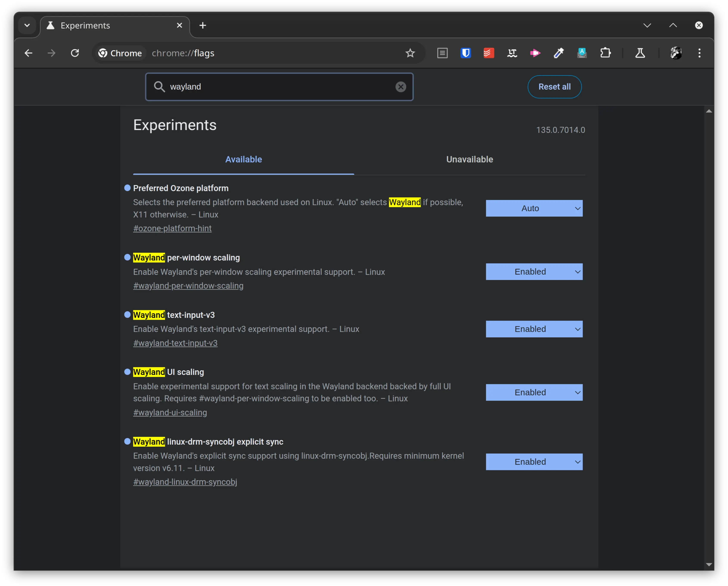
Task: Click the search input field for flags
Action: (x=279, y=86)
